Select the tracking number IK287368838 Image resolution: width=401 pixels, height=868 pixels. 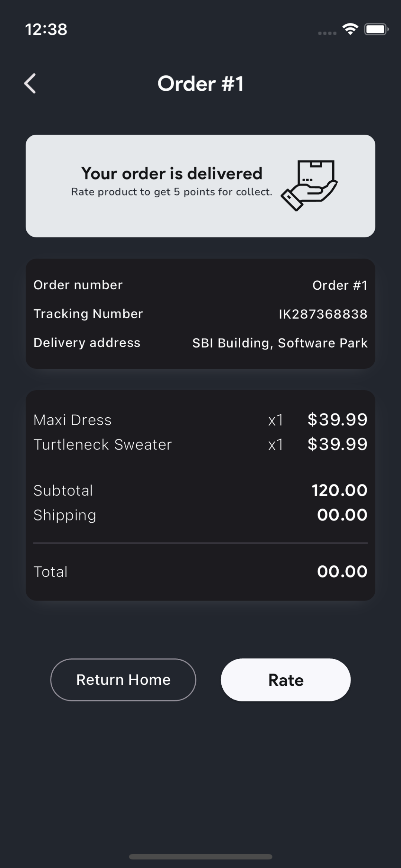[323, 314]
